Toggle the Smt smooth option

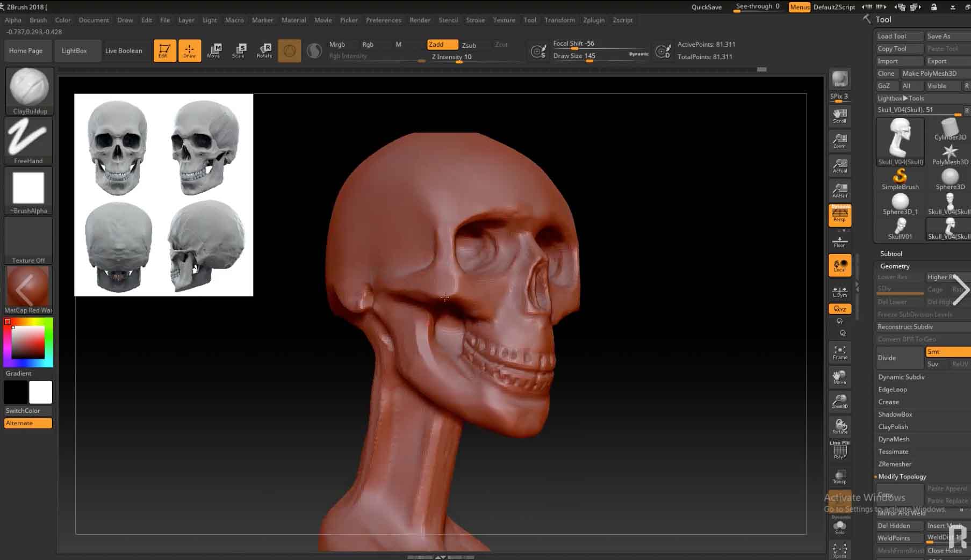(x=947, y=352)
